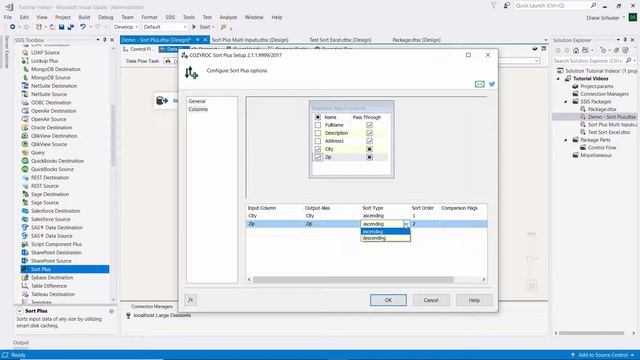640x360 pixels.
Task: Select SharePoint Destination toolbox item
Action: coord(56,252)
